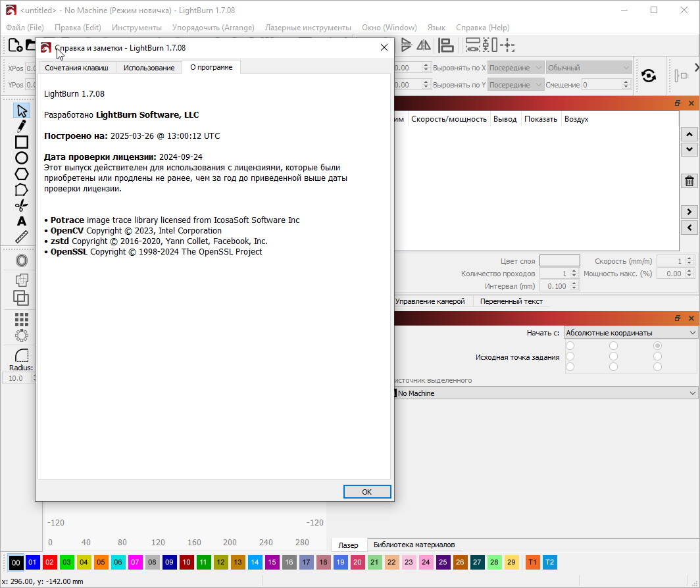Expand the toolbar overflow chevron at right edge
This screenshot has height=588, width=700.
[x=697, y=68]
